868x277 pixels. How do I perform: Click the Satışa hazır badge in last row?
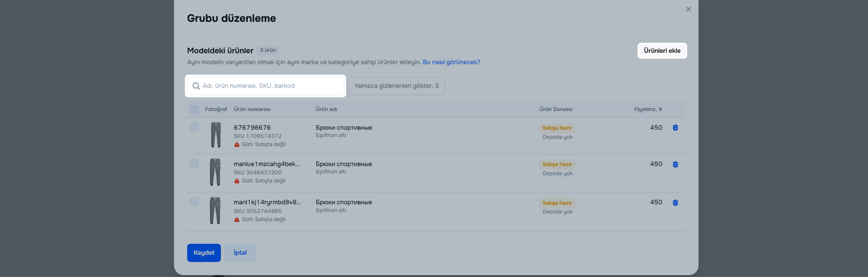[x=557, y=203]
